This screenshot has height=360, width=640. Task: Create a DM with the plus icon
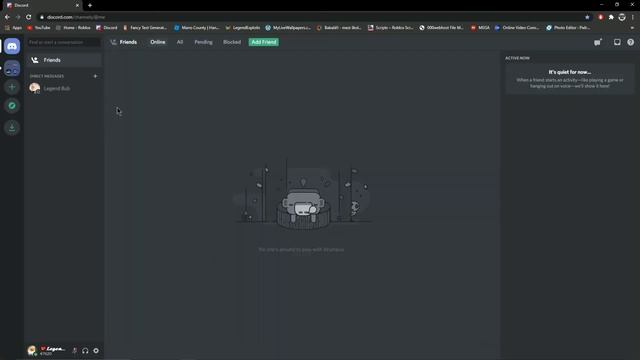tap(95, 76)
